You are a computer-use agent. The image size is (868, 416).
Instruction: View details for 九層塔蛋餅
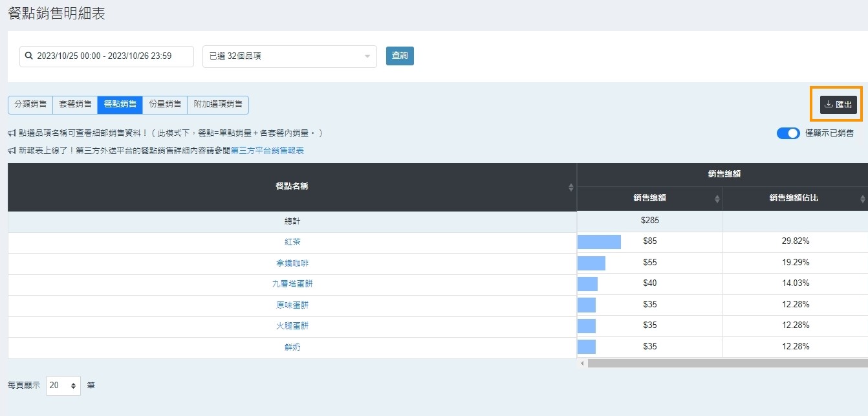point(292,284)
